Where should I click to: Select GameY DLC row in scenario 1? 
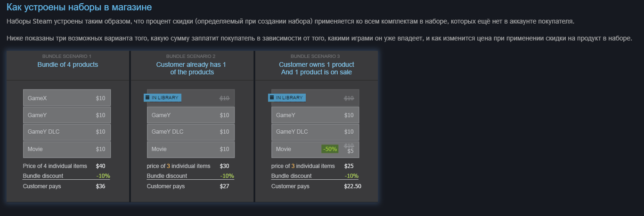[67, 132]
